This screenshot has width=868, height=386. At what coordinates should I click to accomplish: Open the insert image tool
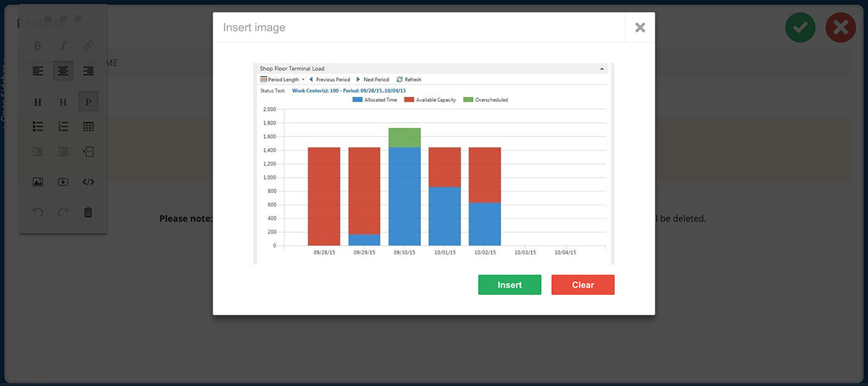point(38,182)
